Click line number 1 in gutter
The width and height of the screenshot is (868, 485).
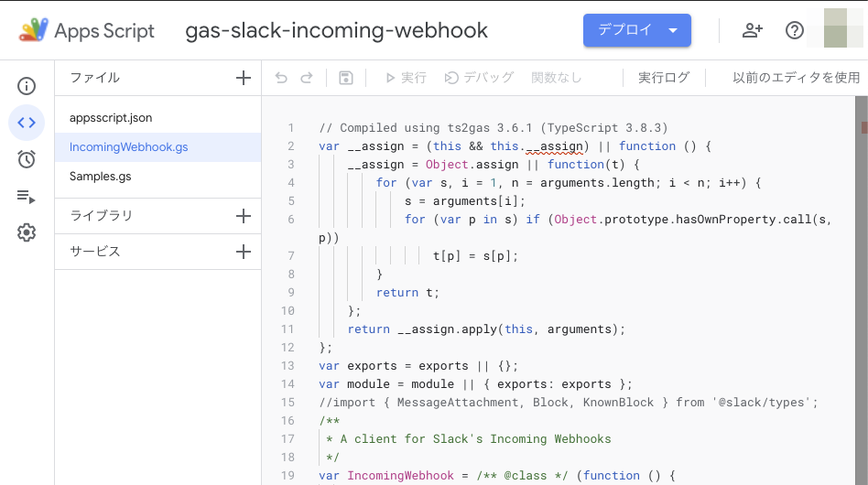[x=290, y=128]
